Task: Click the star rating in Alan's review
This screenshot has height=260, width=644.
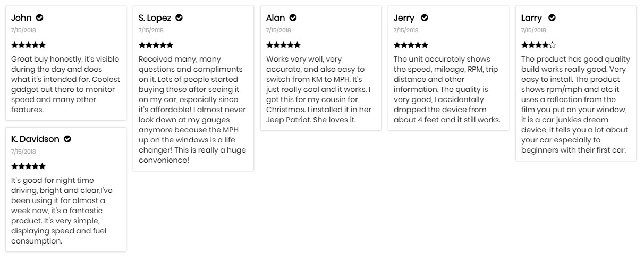Action: 283,45
